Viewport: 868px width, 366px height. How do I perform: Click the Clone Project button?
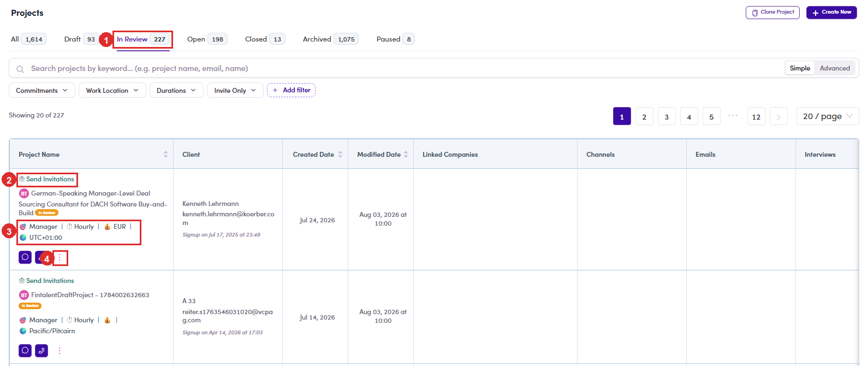tap(772, 13)
